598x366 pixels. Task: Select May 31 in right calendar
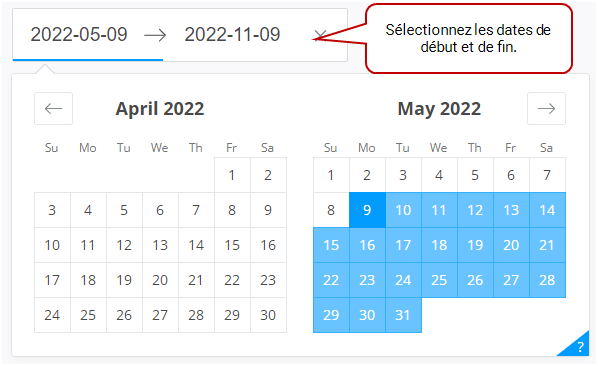(x=403, y=315)
